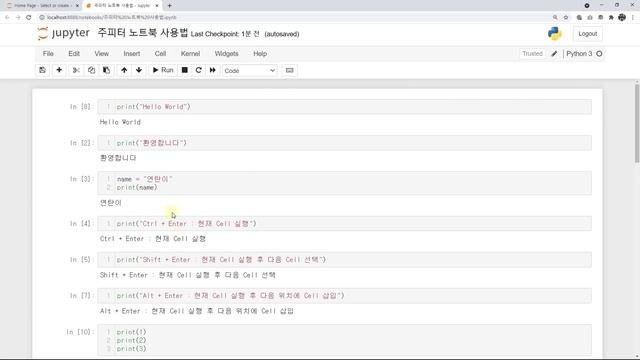The height and width of the screenshot is (360, 640).
Task: Click the browser zoom magnifier icon
Action: pyautogui.click(x=555, y=17)
